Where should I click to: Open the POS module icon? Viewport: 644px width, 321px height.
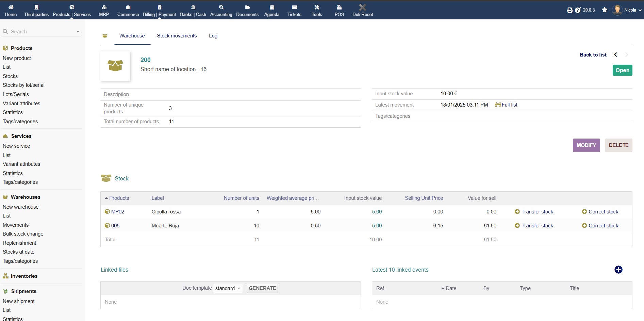point(339,7)
